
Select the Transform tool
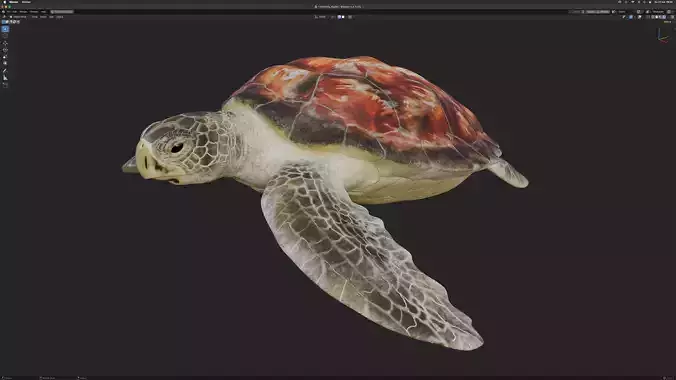(5, 63)
